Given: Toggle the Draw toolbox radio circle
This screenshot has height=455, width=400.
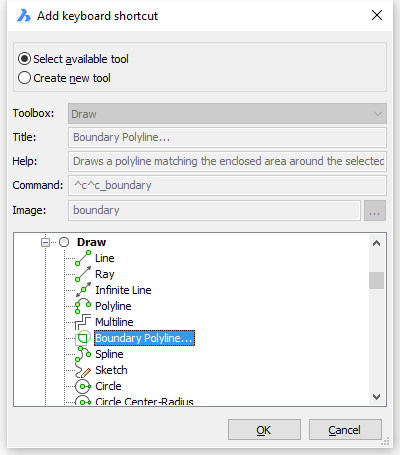Looking at the screenshot, I should pyautogui.click(x=64, y=242).
